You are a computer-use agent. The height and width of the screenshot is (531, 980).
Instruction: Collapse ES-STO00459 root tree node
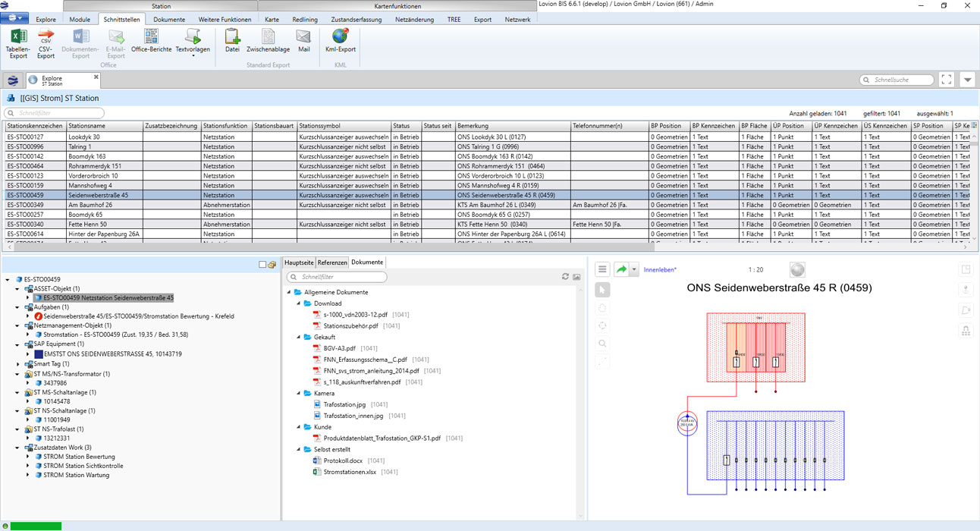pos(8,280)
